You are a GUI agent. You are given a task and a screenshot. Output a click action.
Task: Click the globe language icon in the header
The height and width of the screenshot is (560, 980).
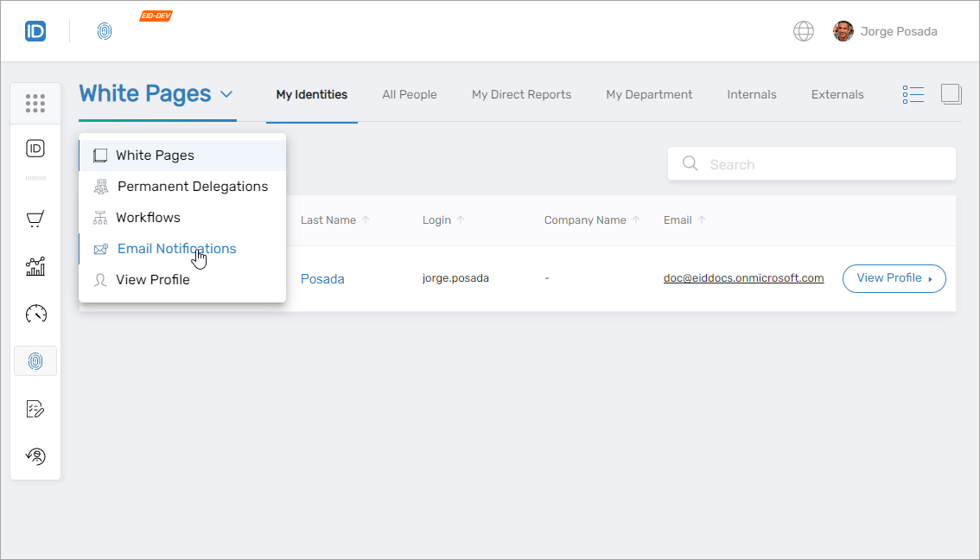(x=803, y=30)
